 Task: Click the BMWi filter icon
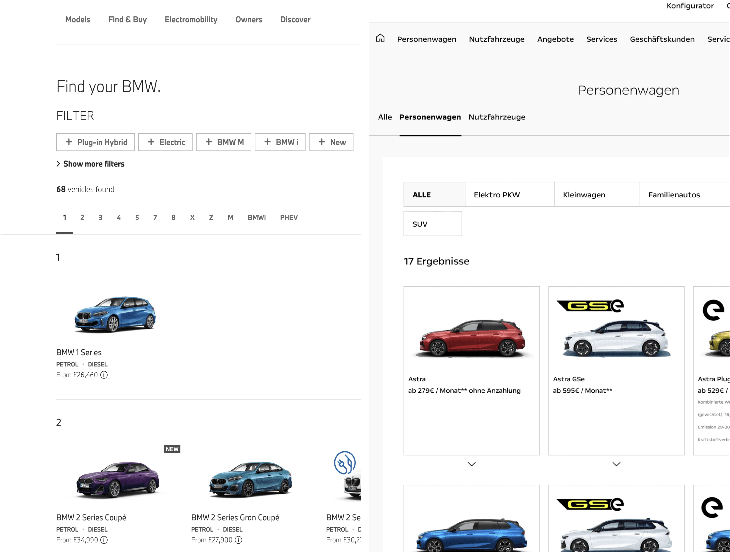280,142
